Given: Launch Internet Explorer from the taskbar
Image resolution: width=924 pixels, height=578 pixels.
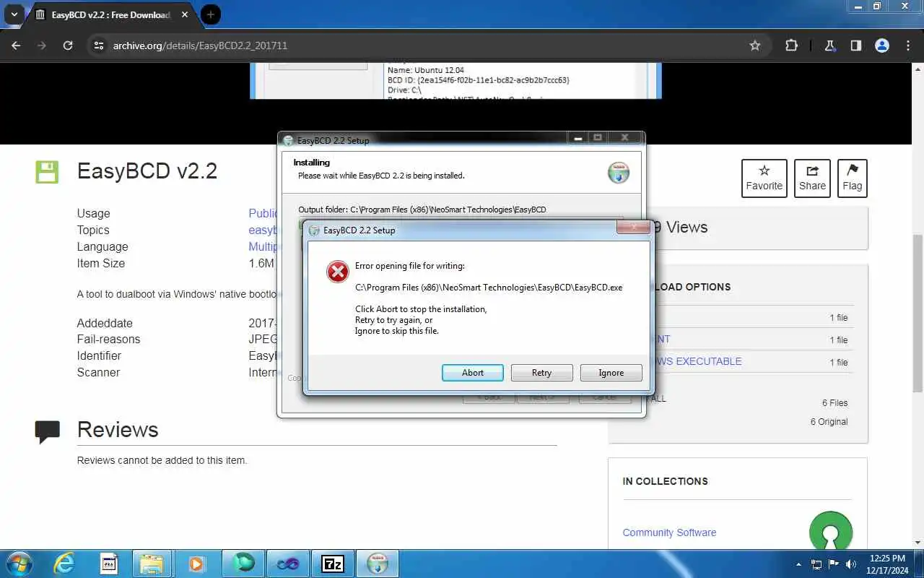Looking at the screenshot, I should [x=64, y=564].
